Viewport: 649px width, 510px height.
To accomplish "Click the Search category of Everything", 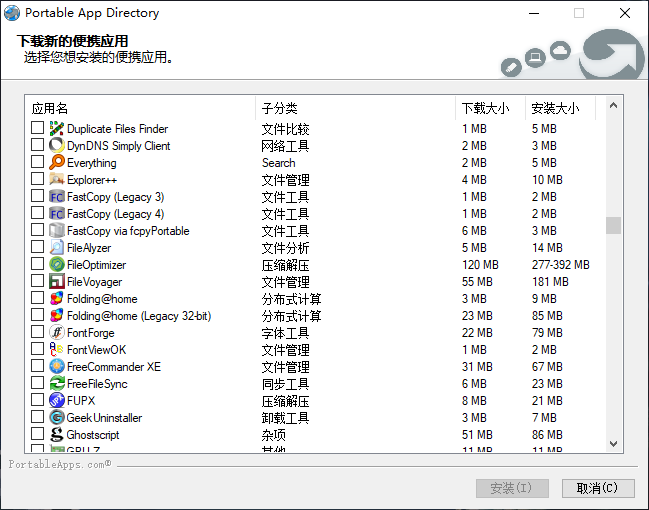I will 279,163.
